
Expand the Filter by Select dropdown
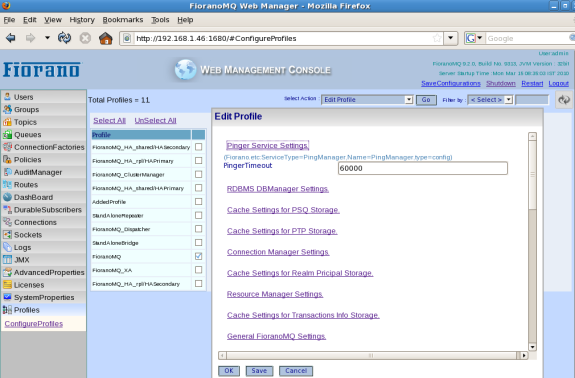pos(490,100)
